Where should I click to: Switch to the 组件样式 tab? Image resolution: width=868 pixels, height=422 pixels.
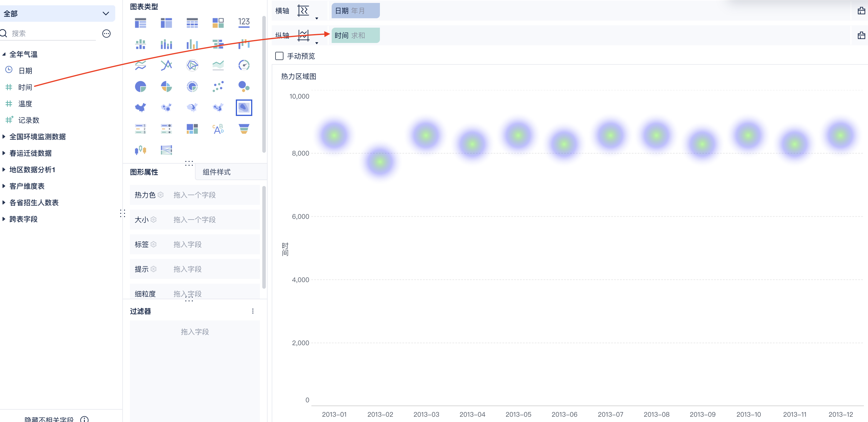(217, 172)
